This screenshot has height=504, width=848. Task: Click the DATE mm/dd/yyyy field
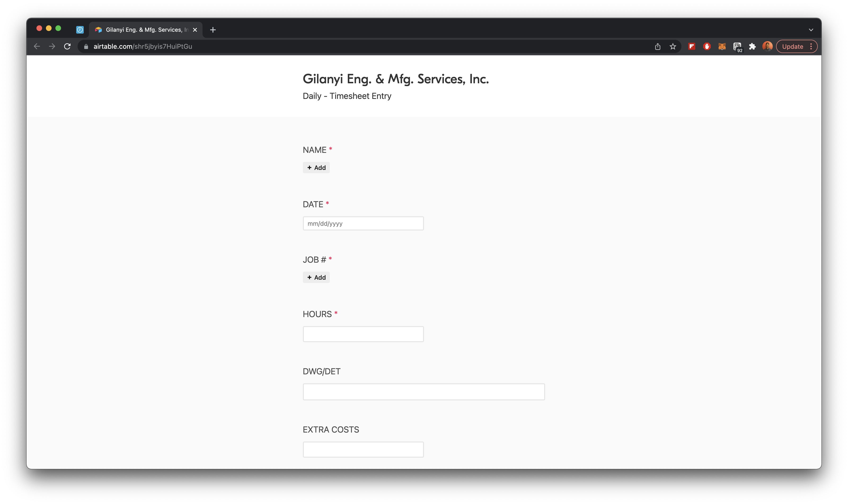[363, 223]
